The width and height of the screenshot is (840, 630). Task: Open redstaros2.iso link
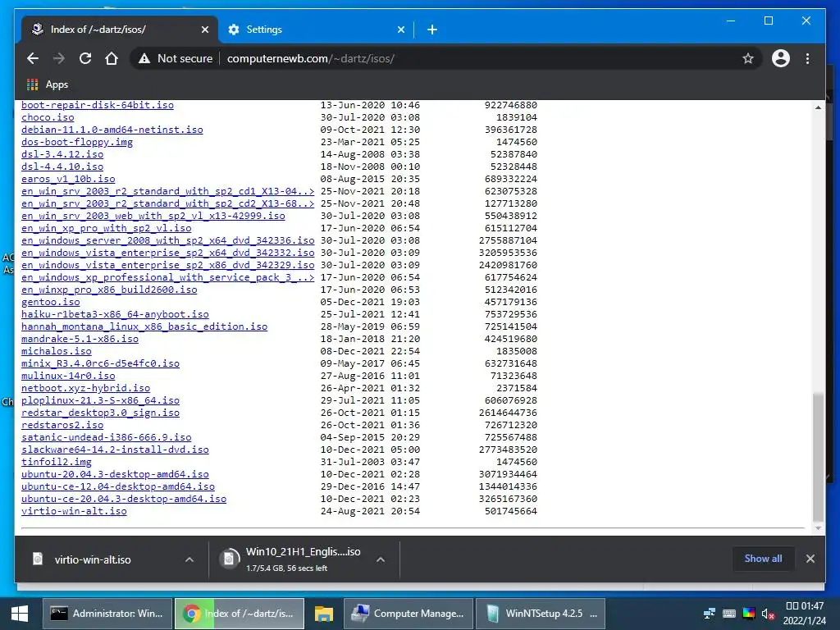62,426
